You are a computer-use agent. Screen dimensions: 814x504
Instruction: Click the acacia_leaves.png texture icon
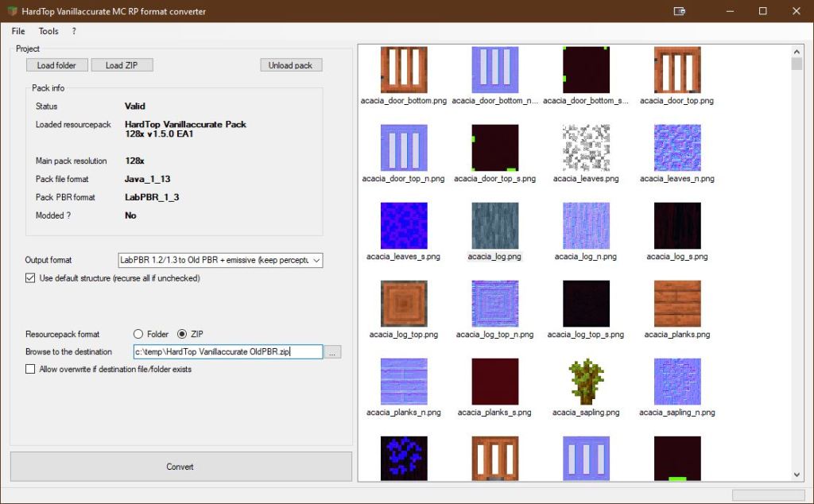[586, 148]
